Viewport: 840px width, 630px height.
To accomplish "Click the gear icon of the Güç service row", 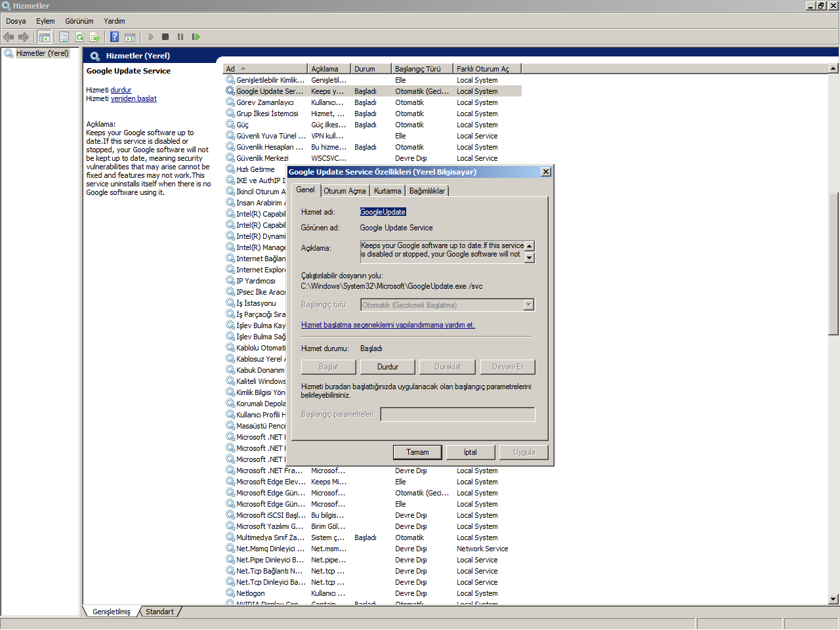I will pyautogui.click(x=230, y=125).
